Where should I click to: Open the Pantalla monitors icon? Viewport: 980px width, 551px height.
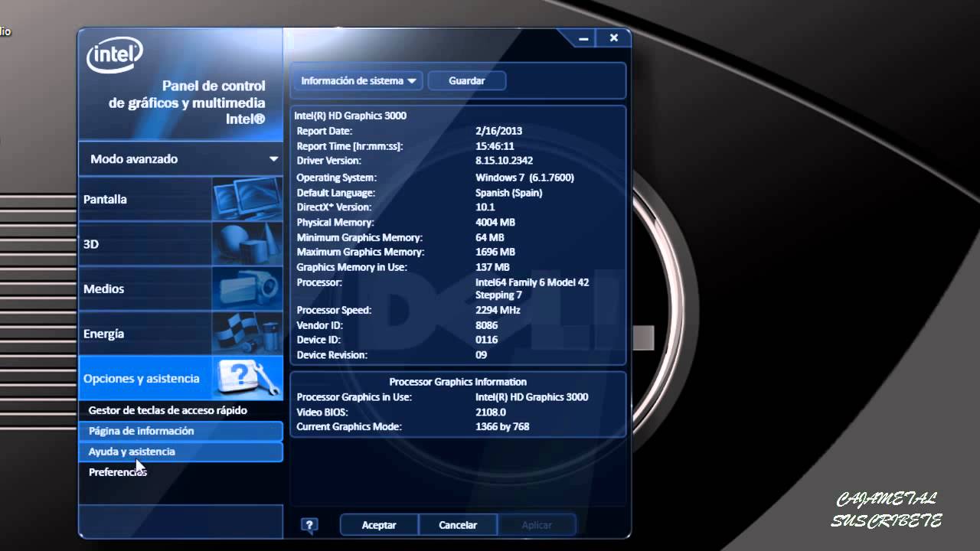pos(247,199)
